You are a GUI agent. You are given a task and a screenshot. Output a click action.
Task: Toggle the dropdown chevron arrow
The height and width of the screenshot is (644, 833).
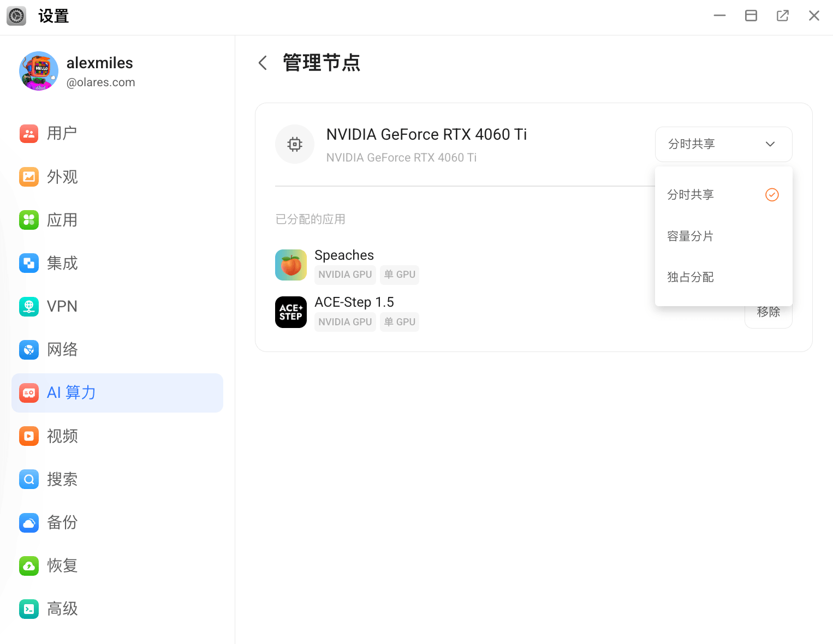coord(770,144)
